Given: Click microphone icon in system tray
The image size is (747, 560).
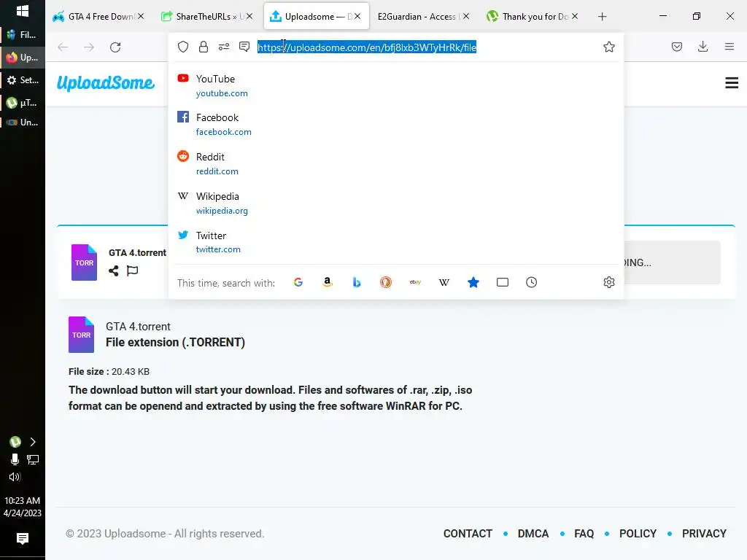Looking at the screenshot, I should 15,459.
